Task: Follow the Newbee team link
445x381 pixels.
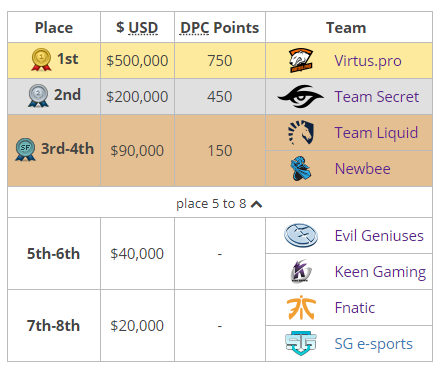Action: coord(363,169)
